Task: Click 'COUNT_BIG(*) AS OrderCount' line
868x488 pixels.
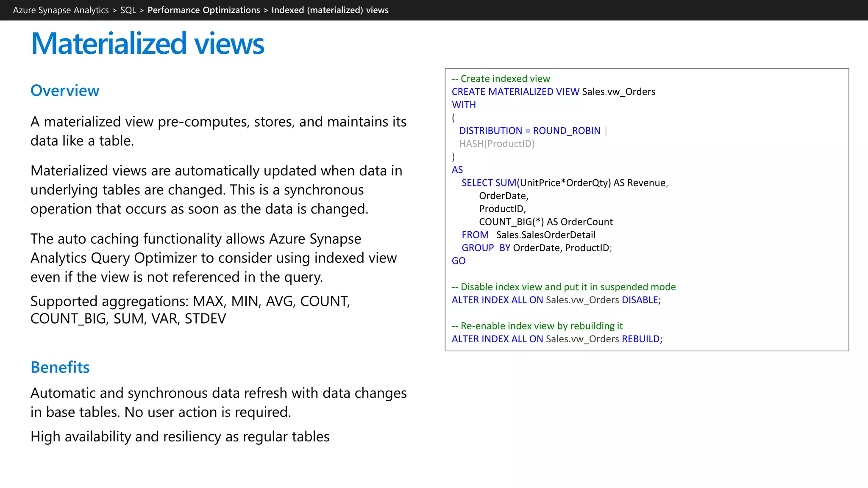Action: 546,222
